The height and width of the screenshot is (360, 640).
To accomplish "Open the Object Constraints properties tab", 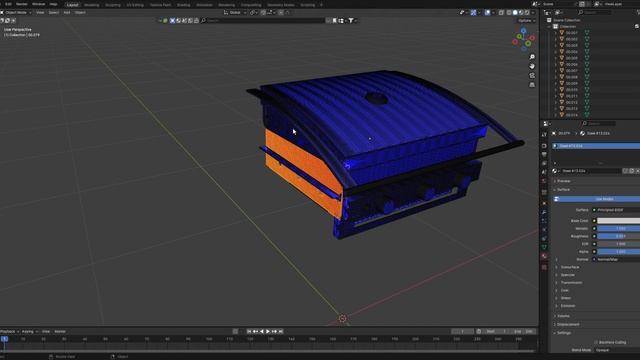I will (544, 238).
